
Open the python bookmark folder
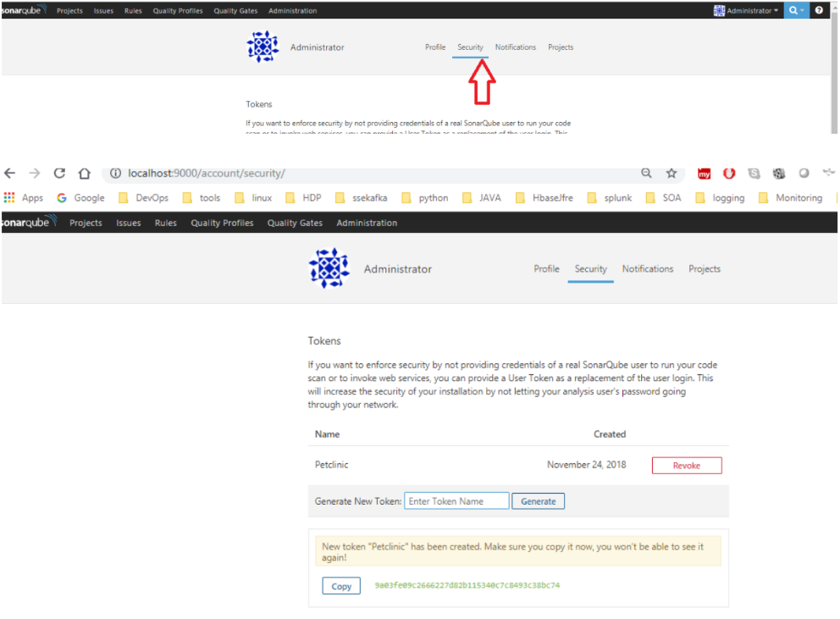425,198
